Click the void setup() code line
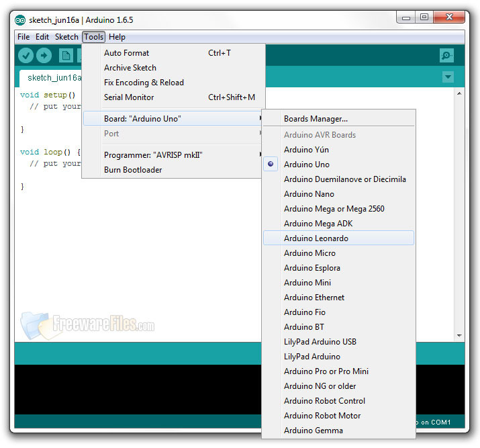This screenshot has width=480, height=448. 48,95
